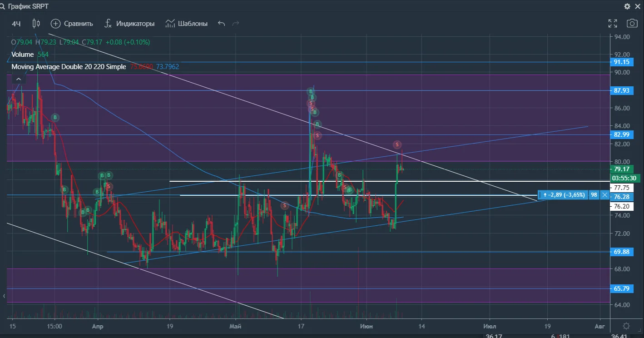The image size is (644, 338).
Task: Select the Moving Average Double legend
Action: click(95, 67)
